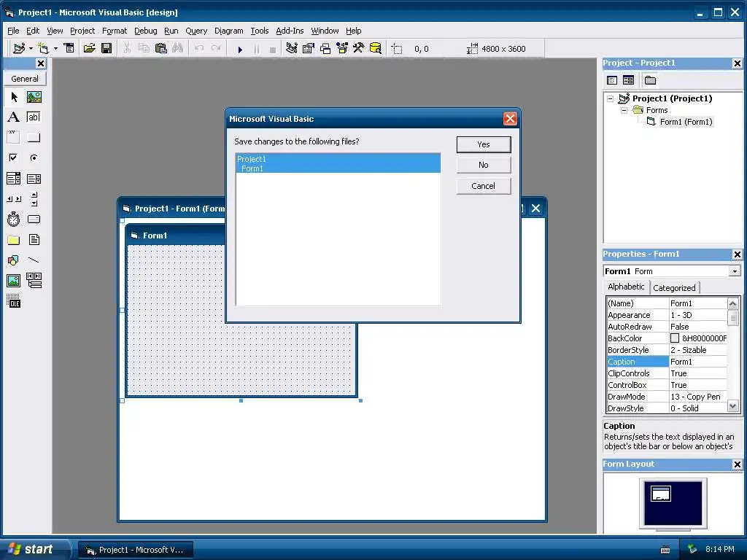Image resolution: width=747 pixels, height=560 pixels.
Task: Collapse the Forms folder node
Action: (x=624, y=110)
